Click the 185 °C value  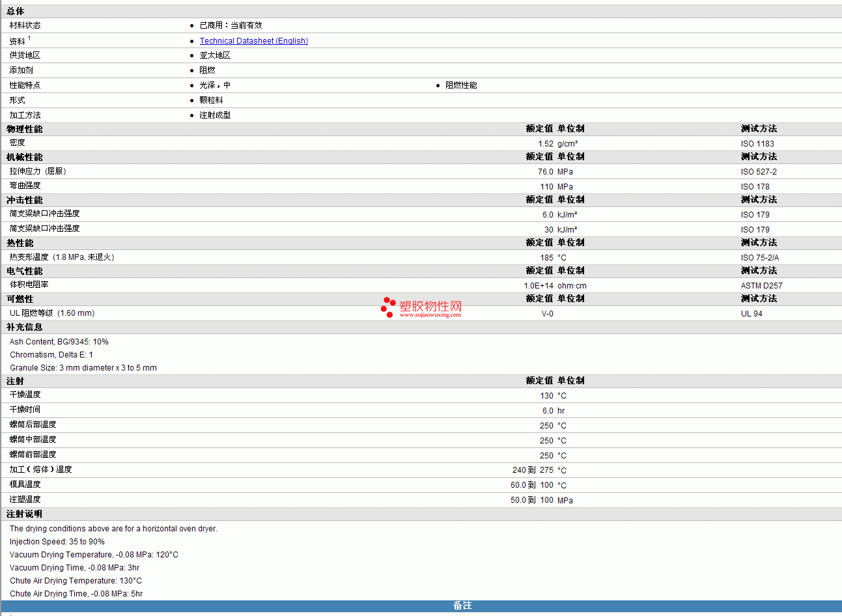click(x=553, y=258)
